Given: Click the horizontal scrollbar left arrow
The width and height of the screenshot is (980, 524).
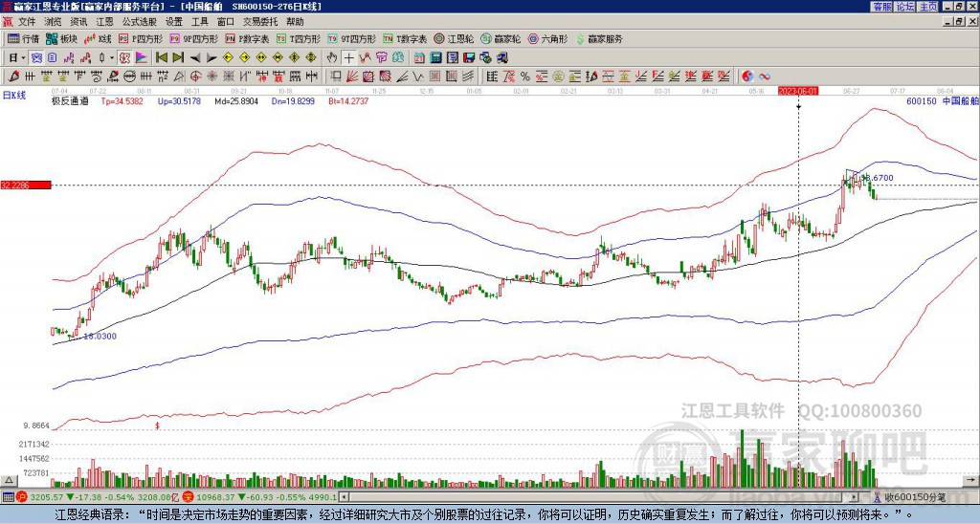Looking at the screenshot, I should [x=345, y=497].
